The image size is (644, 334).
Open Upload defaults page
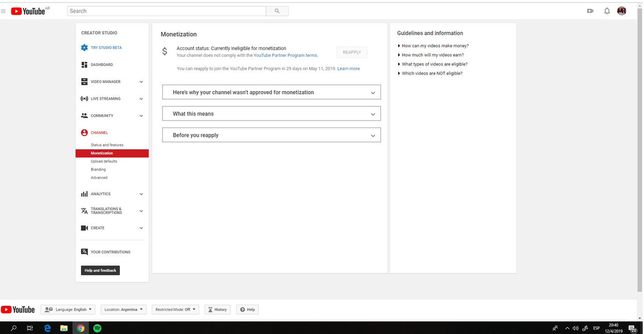[104, 161]
